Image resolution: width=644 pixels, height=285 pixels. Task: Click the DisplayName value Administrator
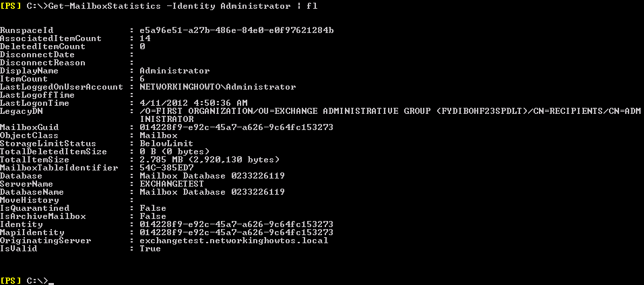(174, 71)
